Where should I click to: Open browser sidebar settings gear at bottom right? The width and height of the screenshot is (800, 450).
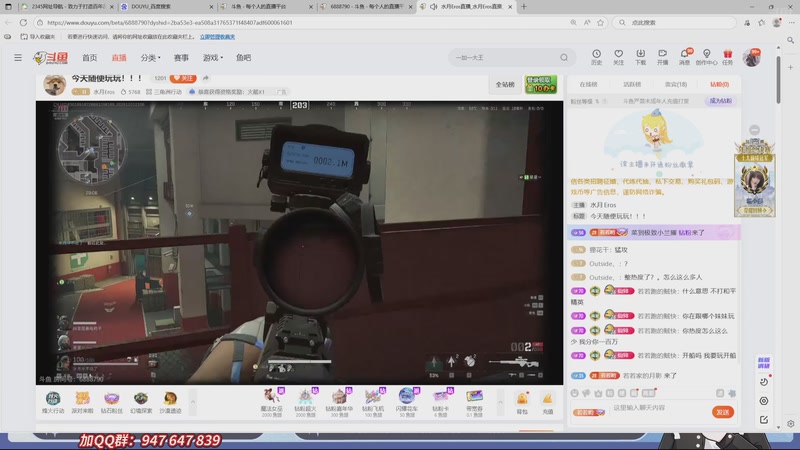coord(790,423)
